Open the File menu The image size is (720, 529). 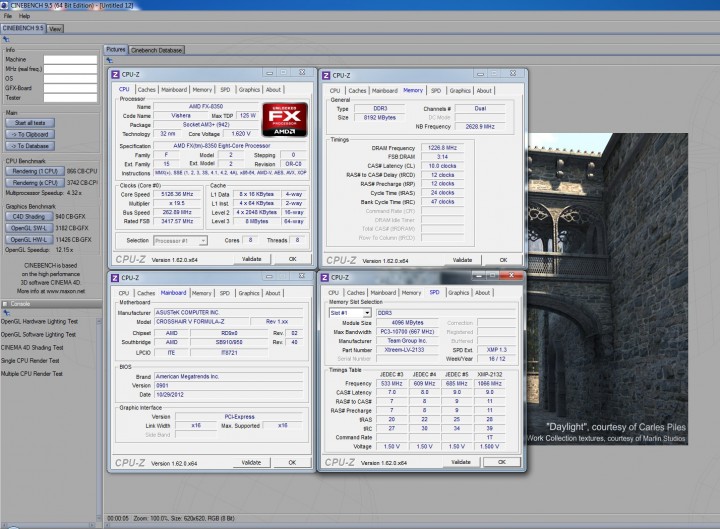[8, 16]
